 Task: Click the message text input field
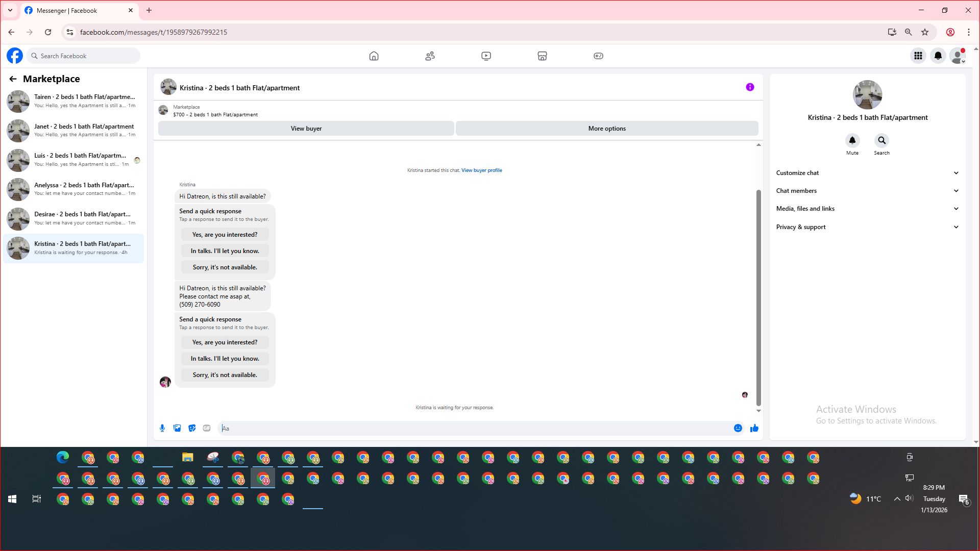(475, 428)
